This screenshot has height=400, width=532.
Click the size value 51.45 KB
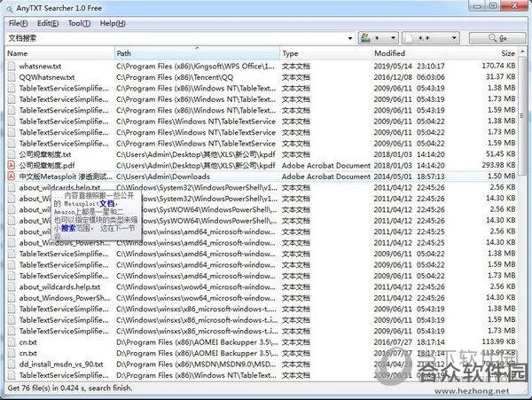500,153
